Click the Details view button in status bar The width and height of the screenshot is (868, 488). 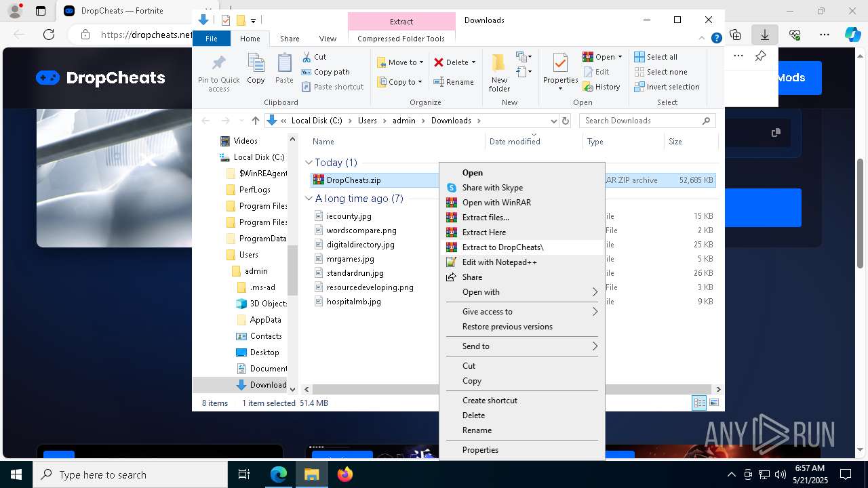coord(699,403)
